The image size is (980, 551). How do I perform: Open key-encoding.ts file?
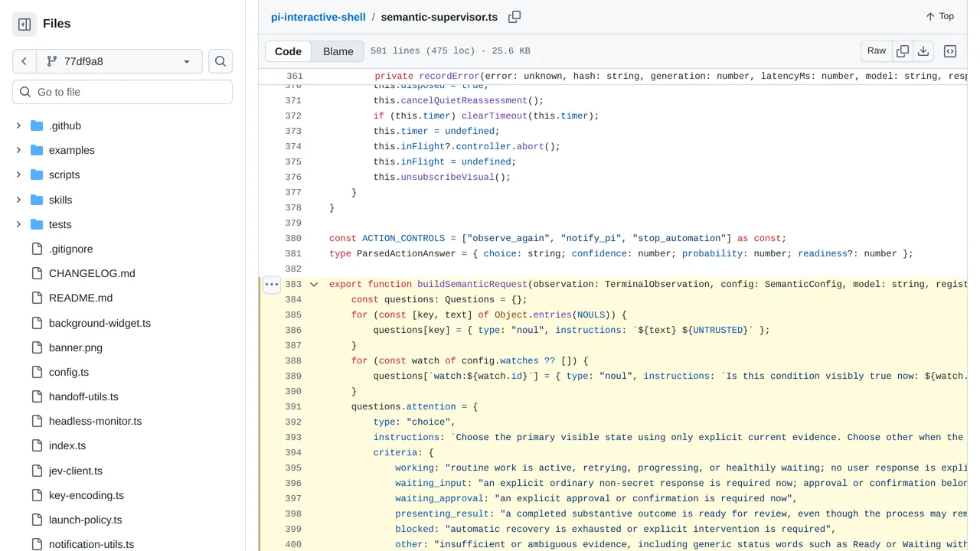[87, 495]
